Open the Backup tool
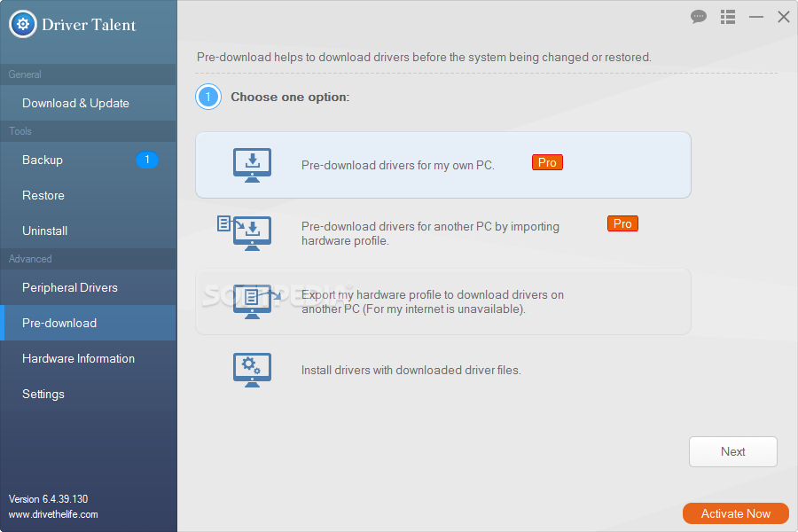The width and height of the screenshot is (798, 532). point(88,160)
